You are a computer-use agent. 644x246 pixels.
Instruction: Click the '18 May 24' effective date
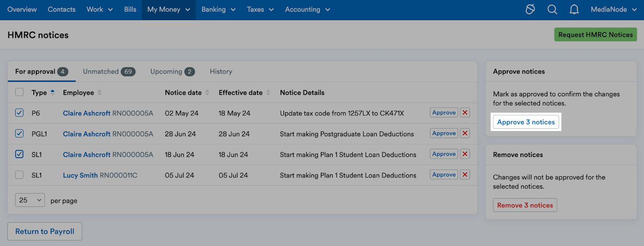point(234,113)
